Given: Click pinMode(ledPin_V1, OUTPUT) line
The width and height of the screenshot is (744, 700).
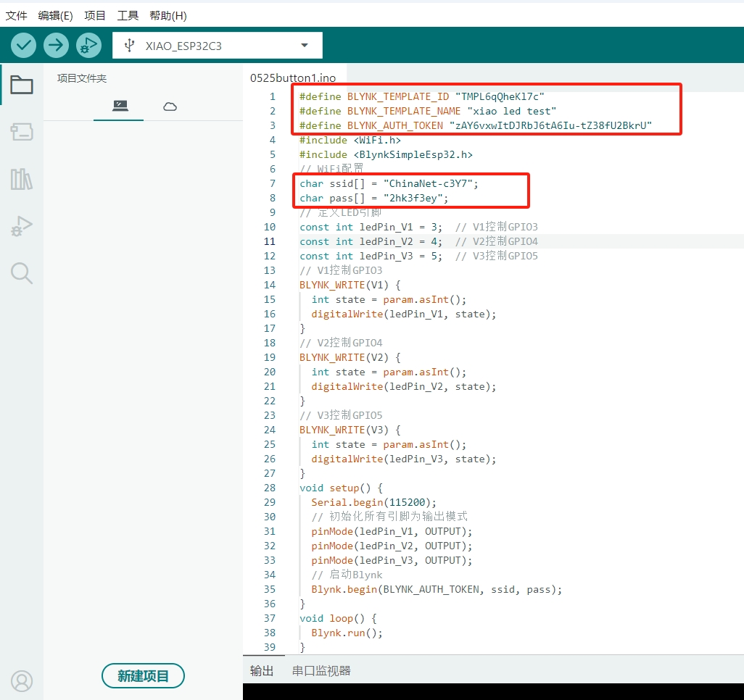Looking at the screenshot, I should tap(392, 531).
